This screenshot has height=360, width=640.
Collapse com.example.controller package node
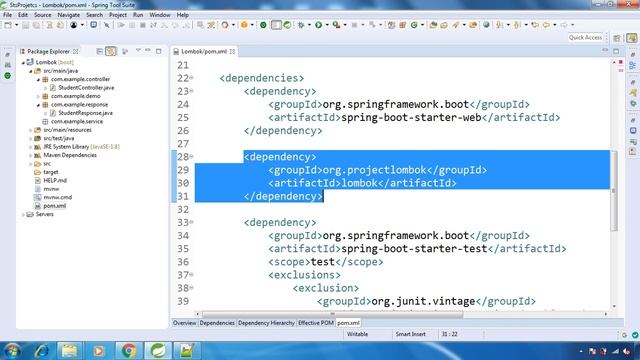38,80
